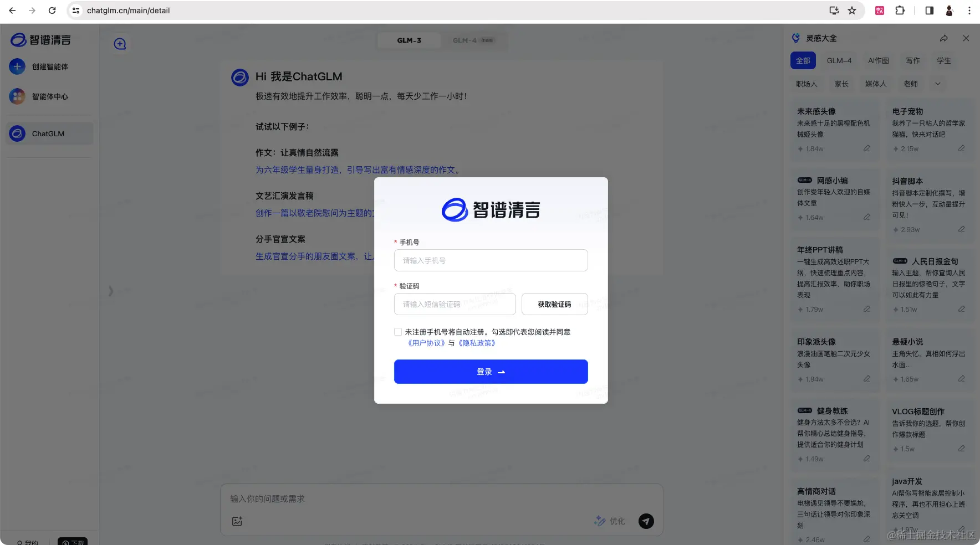
Task: Close the 灵感大全 panel
Action: pos(966,38)
